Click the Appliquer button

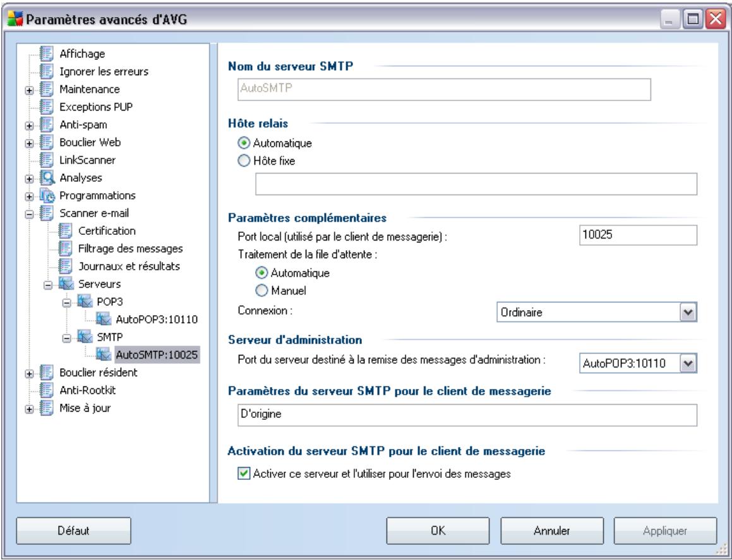[665, 530]
